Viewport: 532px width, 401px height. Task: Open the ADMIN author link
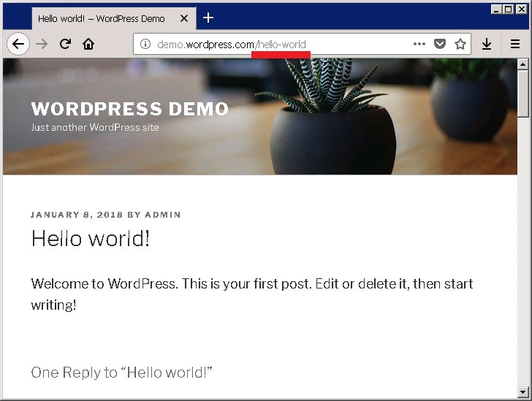point(162,215)
